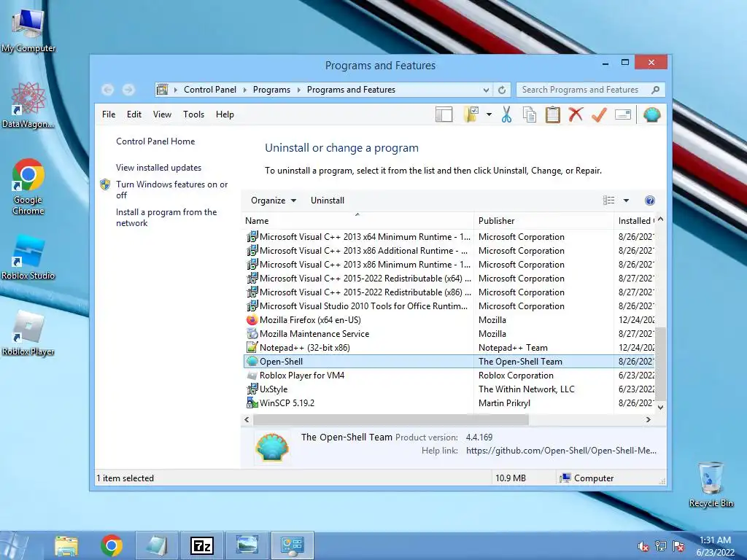The image size is (747, 560).
Task: Select Roblox Player for VM4 row
Action: click(449, 376)
